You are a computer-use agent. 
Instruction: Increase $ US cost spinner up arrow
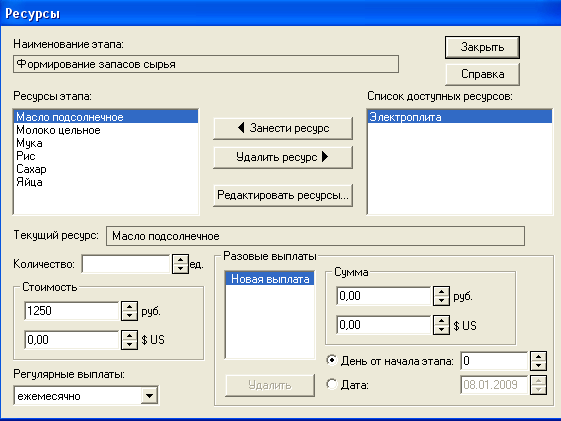[x=130, y=335]
